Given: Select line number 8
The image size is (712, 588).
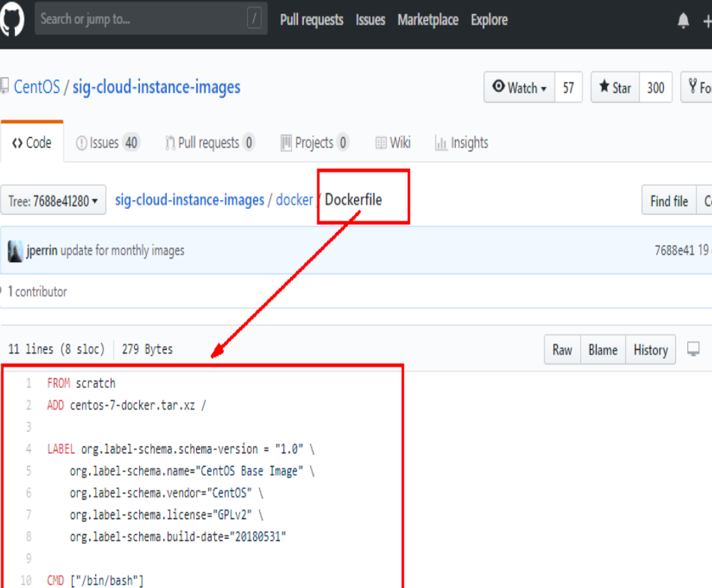Looking at the screenshot, I should pyautogui.click(x=28, y=537).
